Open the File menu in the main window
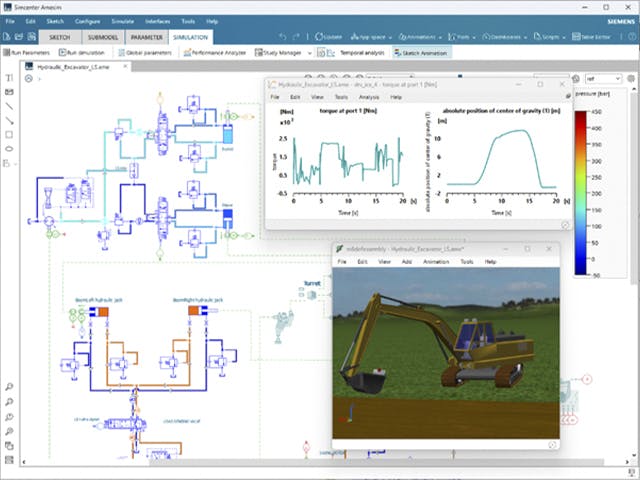Image resolution: width=640 pixels, height=480 pixels. pyautogui.click(x=10, y=21)
